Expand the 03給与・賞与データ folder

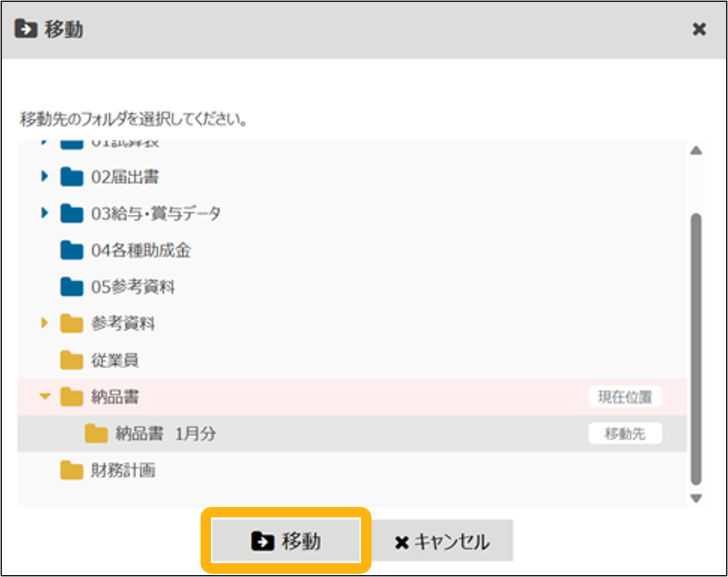45,213
